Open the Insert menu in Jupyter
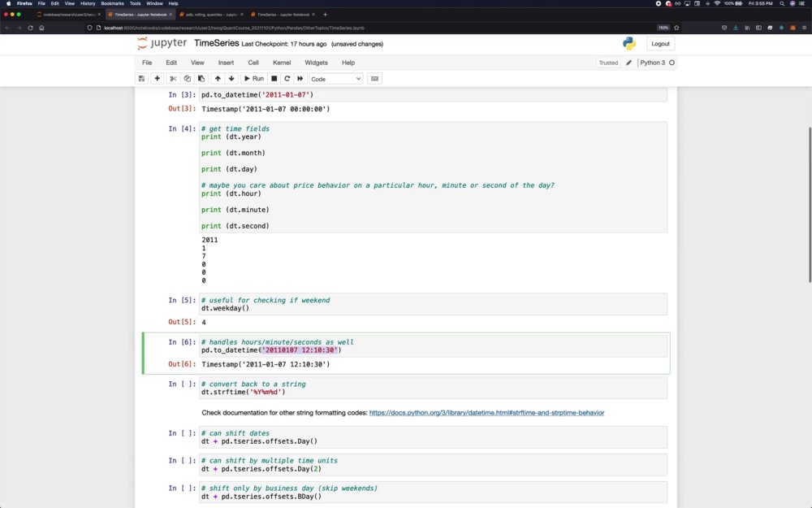The height and width of the screenshot is (508, 812). coord(226,63)
